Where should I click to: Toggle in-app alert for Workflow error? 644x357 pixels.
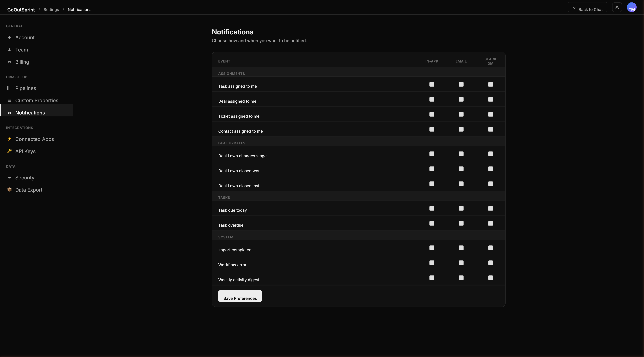pyautogui.click(x=432, y=263)
